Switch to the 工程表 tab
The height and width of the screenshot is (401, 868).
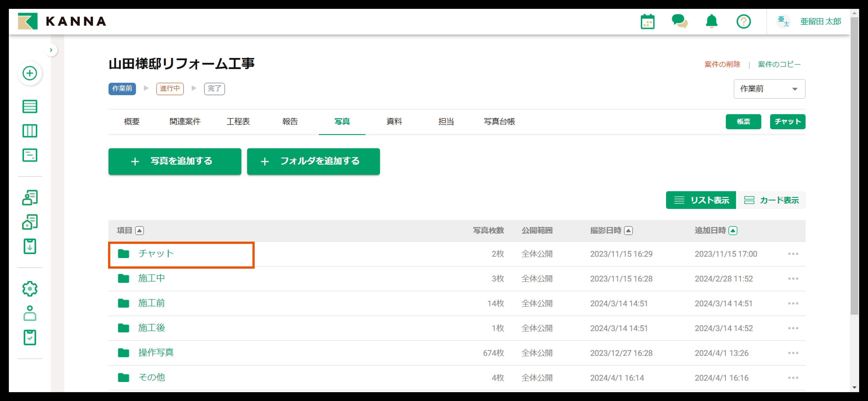tap(238, 121)
